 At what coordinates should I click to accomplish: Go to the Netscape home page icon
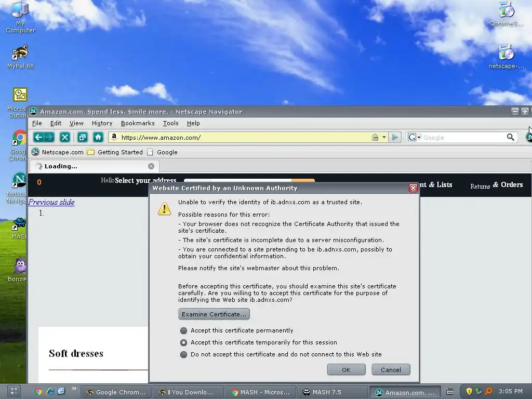[98, 137]
